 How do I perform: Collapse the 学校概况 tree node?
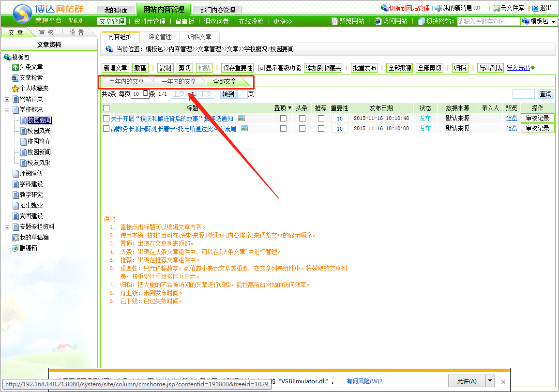pyautogui.click(x=7, y=110)
